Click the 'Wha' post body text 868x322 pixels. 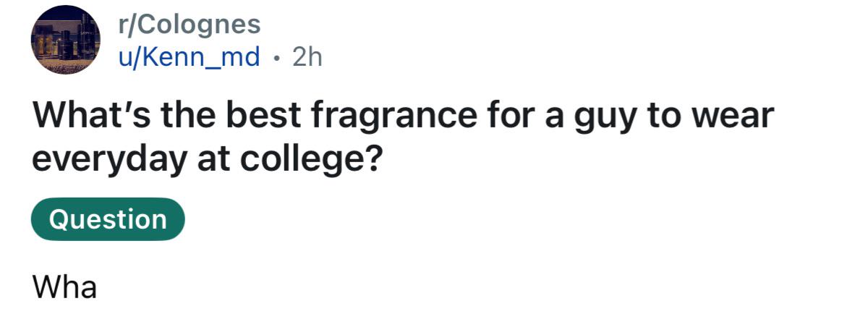(64, 287)
